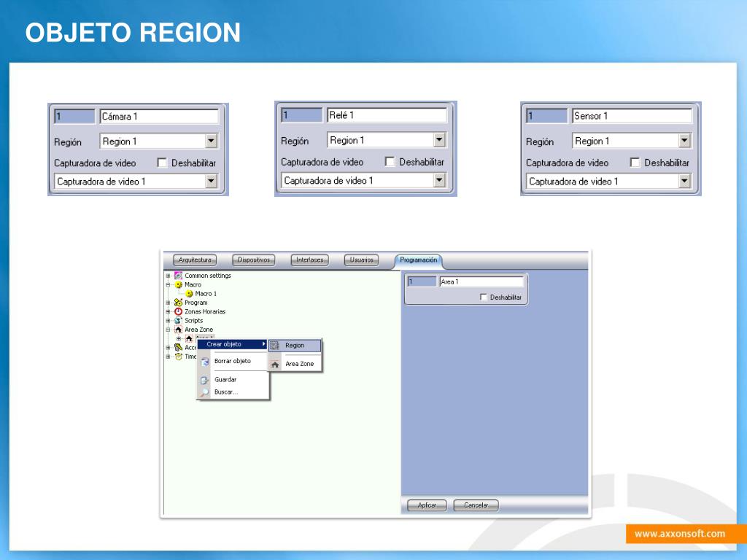Open Capturadora de video dropdown under Cámara 1
747x560 pixels.
click(x=211, y=181)
